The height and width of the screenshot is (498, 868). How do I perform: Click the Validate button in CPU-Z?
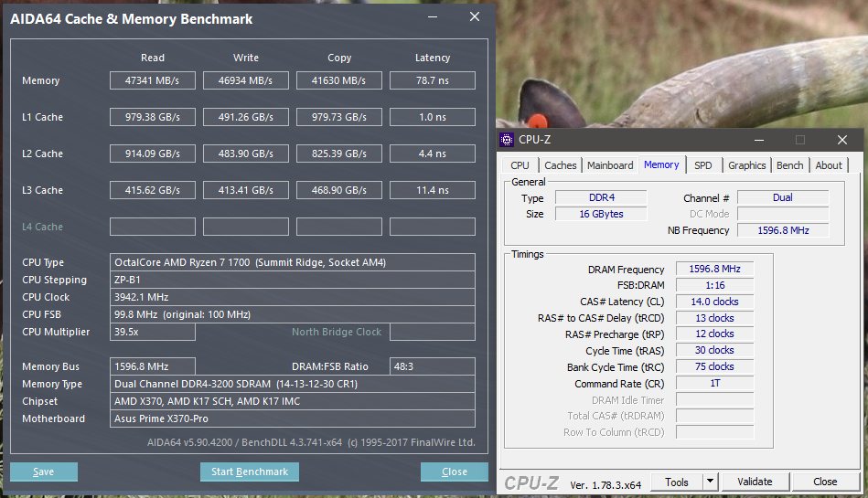pyautogui.click(x=755, y=482)
